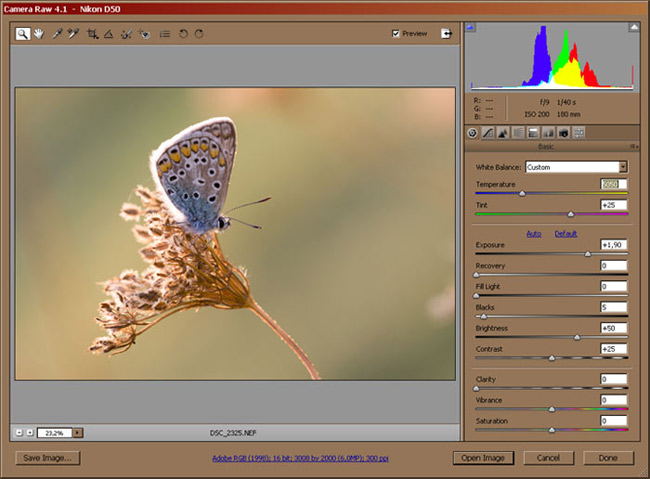
Task: Click the Cancel button
Action: coord(548,458)
